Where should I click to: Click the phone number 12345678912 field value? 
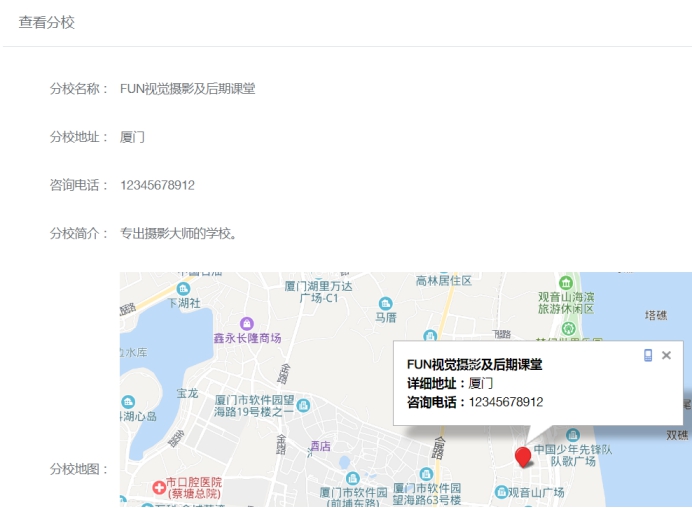click(157, 185)
